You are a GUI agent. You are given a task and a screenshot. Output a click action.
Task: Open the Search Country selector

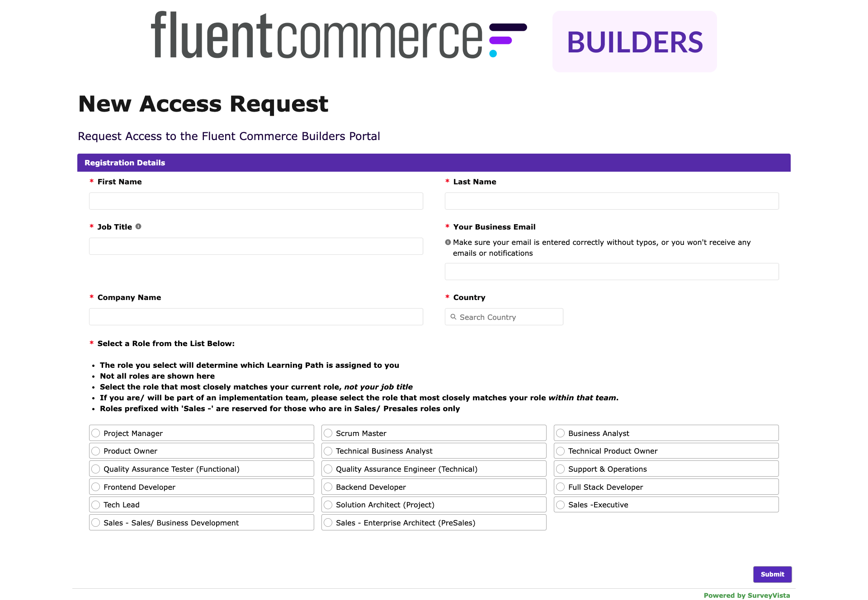click(x=504, y=317)
